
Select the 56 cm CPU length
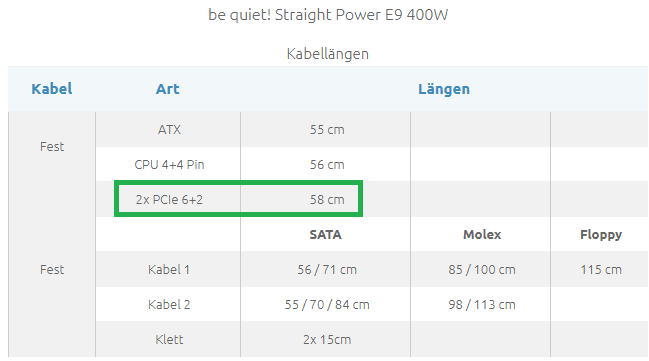point(327,164)
